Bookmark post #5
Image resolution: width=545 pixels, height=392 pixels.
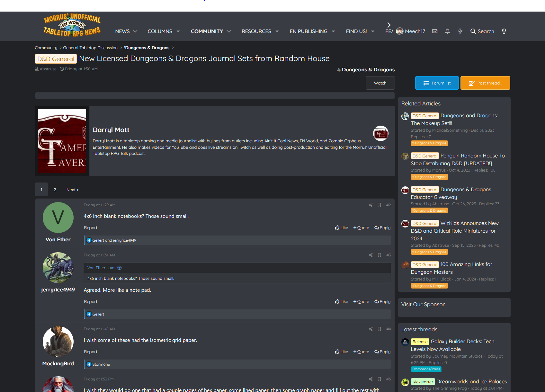(x=379, y=379)
